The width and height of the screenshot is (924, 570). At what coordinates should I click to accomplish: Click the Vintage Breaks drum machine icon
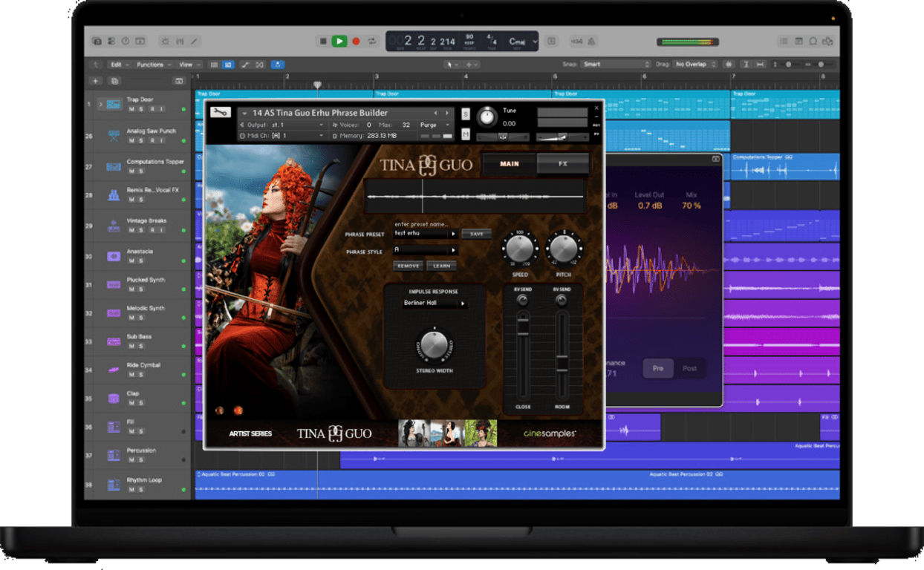(114, 226)
